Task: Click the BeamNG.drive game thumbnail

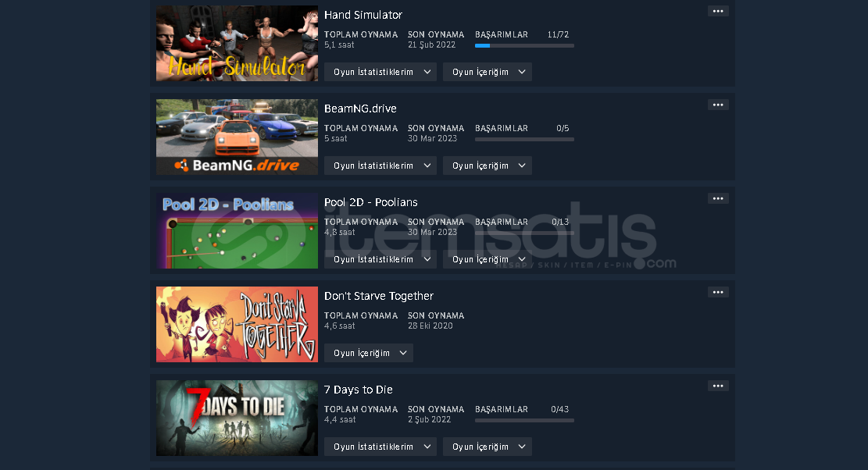Action: point(237,137)
